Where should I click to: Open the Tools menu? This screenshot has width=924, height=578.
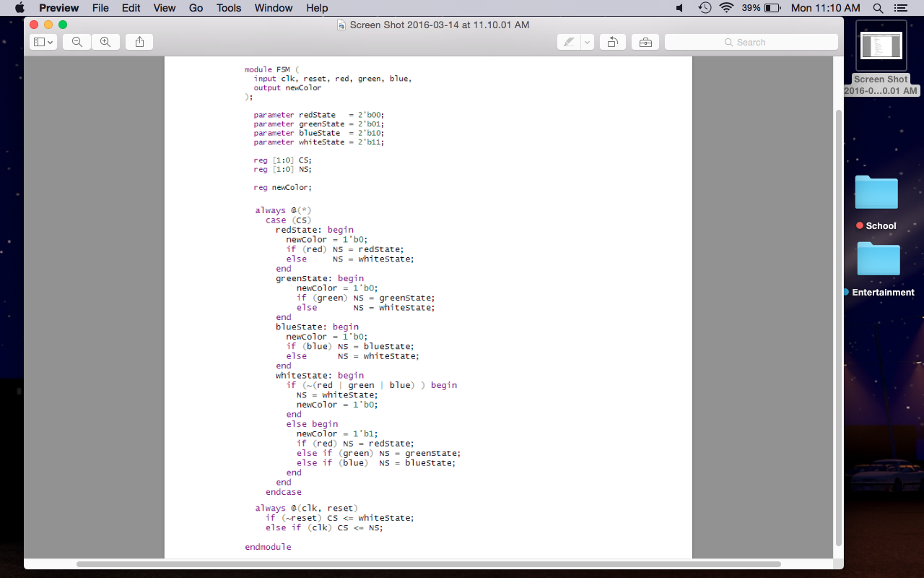(x=228, y=8)
